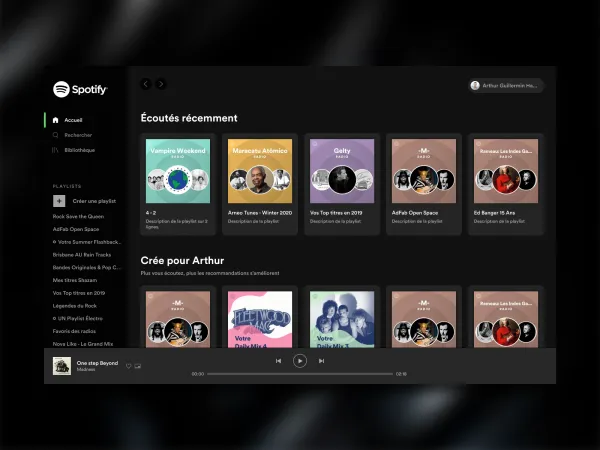Click the Spotify logo
This screenshot has height=450, width=600.
click(80, 89)
